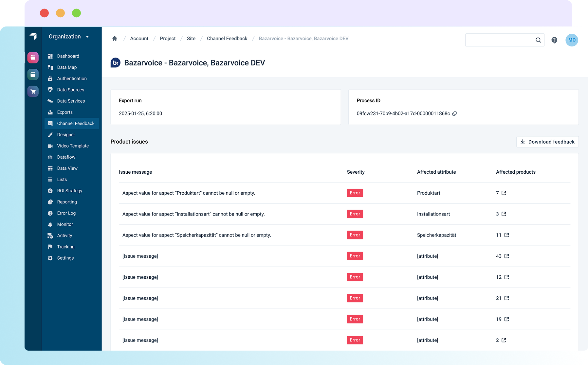The image size is (588, 365).
Task: Click the Download feedback button
Action: (x=547, y=142)
